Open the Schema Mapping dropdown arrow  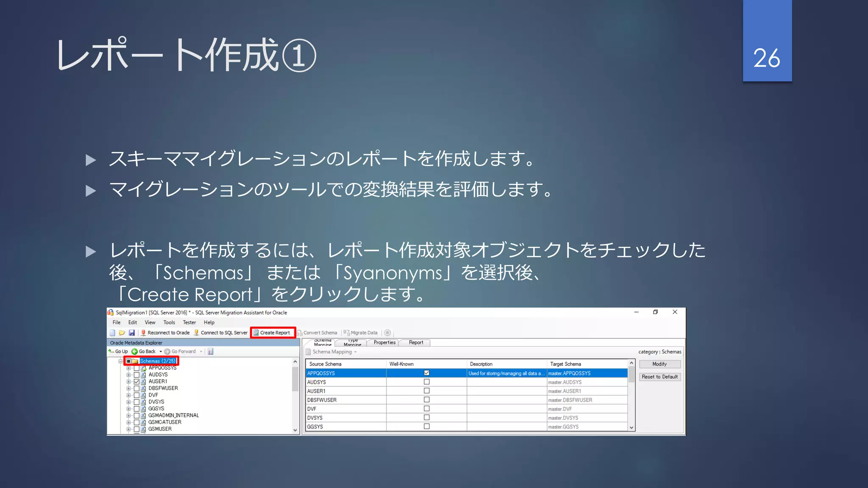pyautogui.click(x=355, y=352)
